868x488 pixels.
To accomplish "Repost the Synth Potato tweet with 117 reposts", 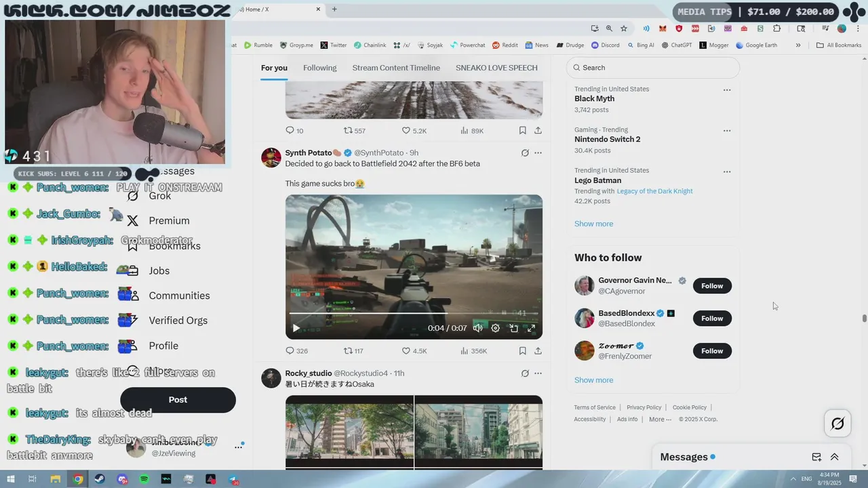I will 353,350.
